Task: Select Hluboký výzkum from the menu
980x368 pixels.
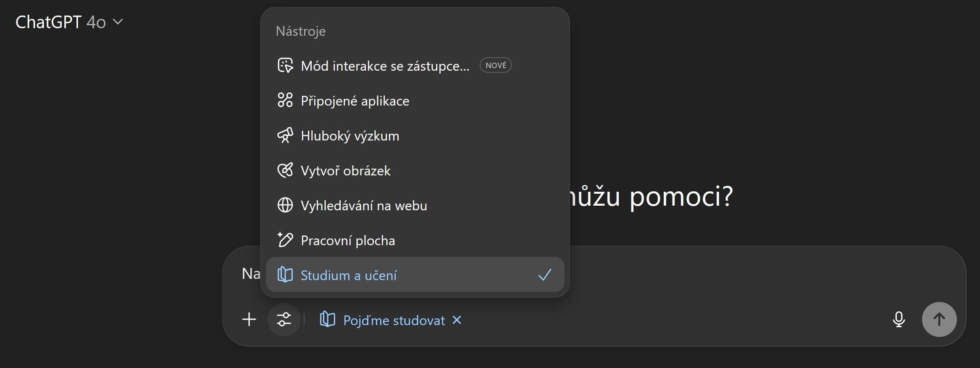Action: tap(349, 135)
